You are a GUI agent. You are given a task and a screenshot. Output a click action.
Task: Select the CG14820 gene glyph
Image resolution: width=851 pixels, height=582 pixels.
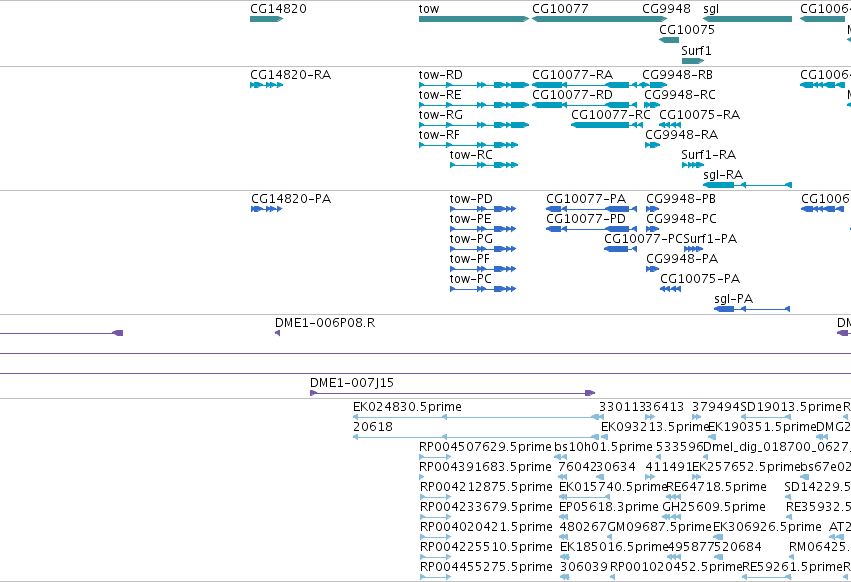click(266, 19)
